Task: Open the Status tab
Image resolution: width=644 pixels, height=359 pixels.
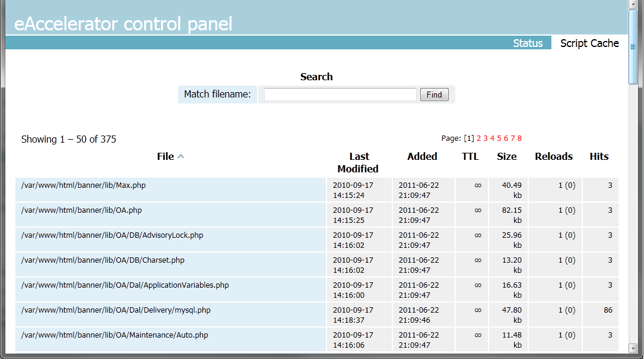Action: [x=528, y=43]
